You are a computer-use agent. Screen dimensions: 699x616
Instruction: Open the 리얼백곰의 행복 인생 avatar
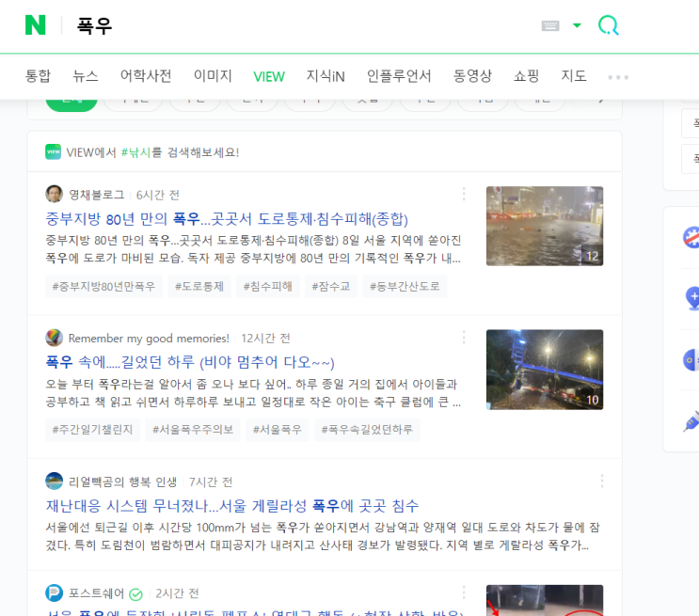(x=54, y=481)
